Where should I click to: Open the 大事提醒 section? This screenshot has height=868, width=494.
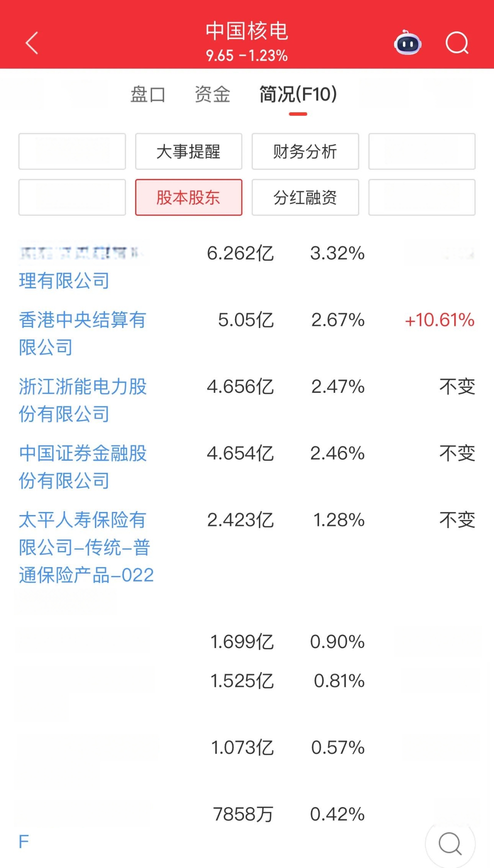[189, 151]
